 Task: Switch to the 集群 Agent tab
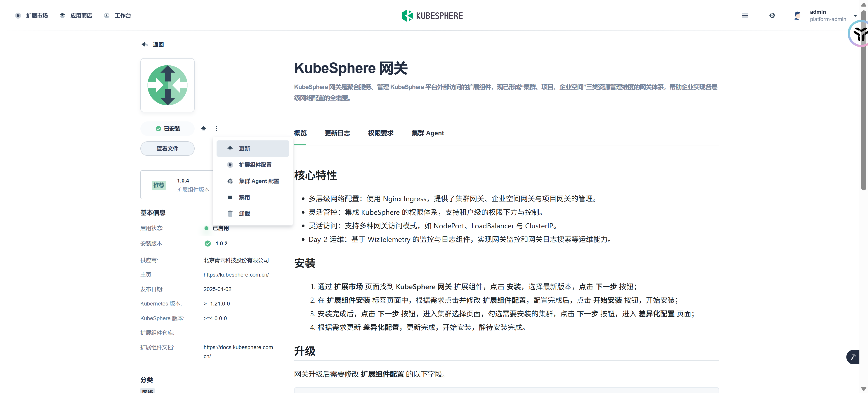point(428,133)
